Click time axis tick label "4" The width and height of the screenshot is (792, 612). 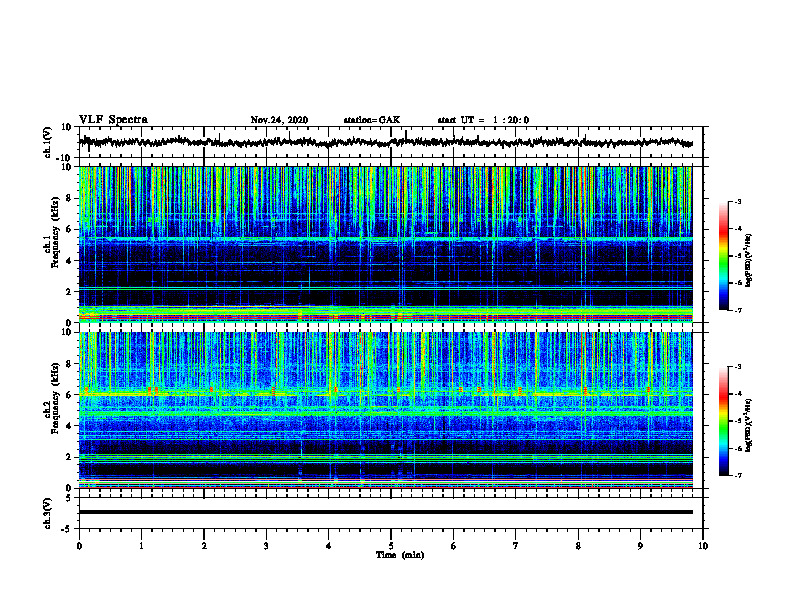329,546
